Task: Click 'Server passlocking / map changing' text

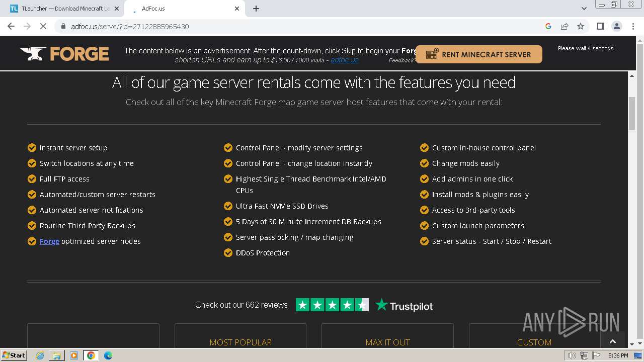Action: tap(295, 237)
